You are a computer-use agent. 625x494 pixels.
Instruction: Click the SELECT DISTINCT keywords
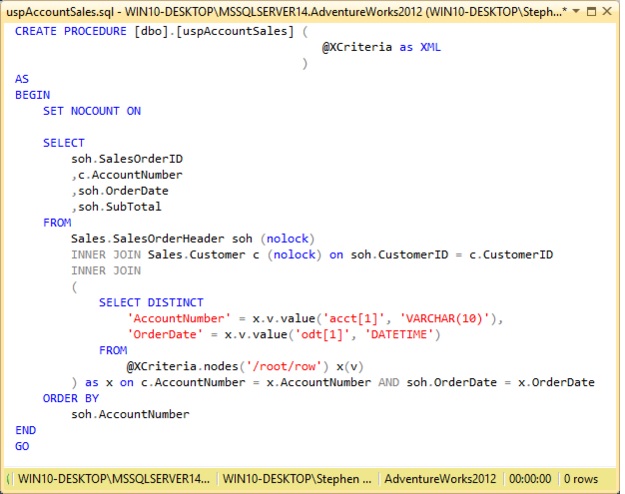pyautogui.click(x=151, y=302)
